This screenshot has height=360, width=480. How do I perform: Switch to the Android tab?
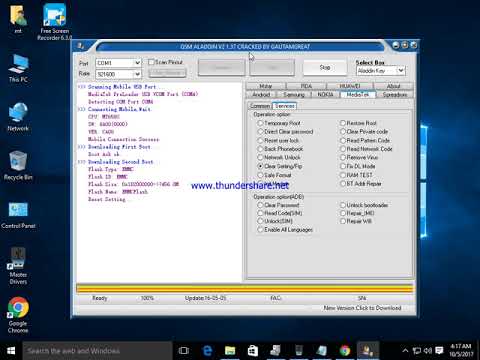point(261,95)
